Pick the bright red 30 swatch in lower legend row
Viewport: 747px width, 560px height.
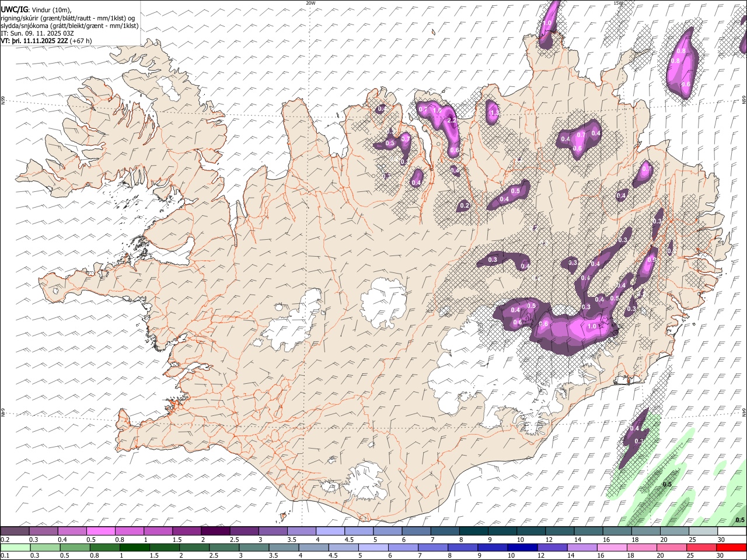pos(732,547)
